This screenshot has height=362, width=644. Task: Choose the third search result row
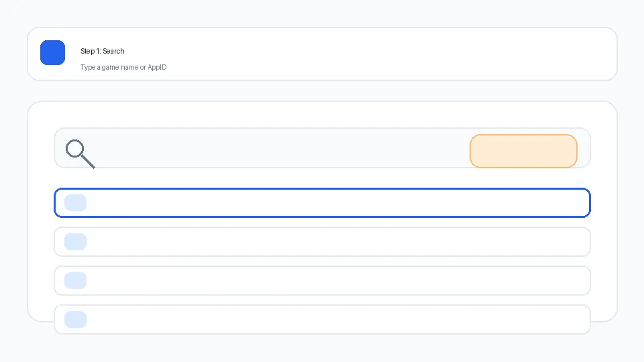click(322, 281)
